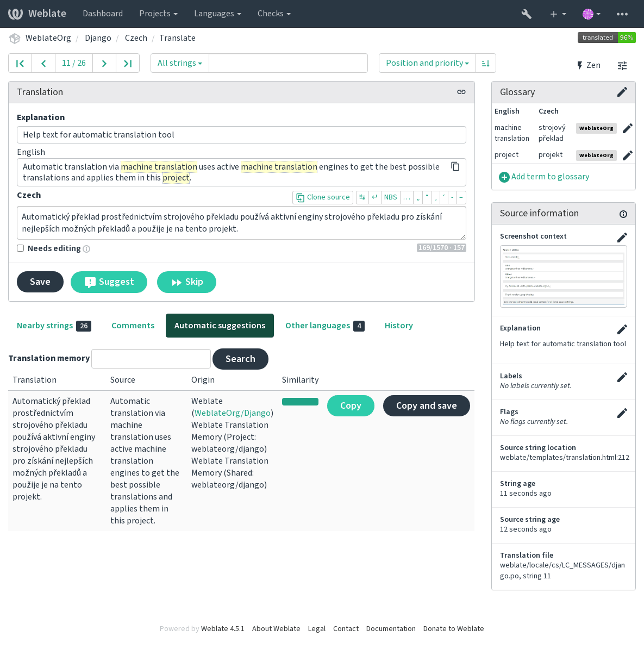
Task: Copy the English source string icon
Action: point(455,166)
